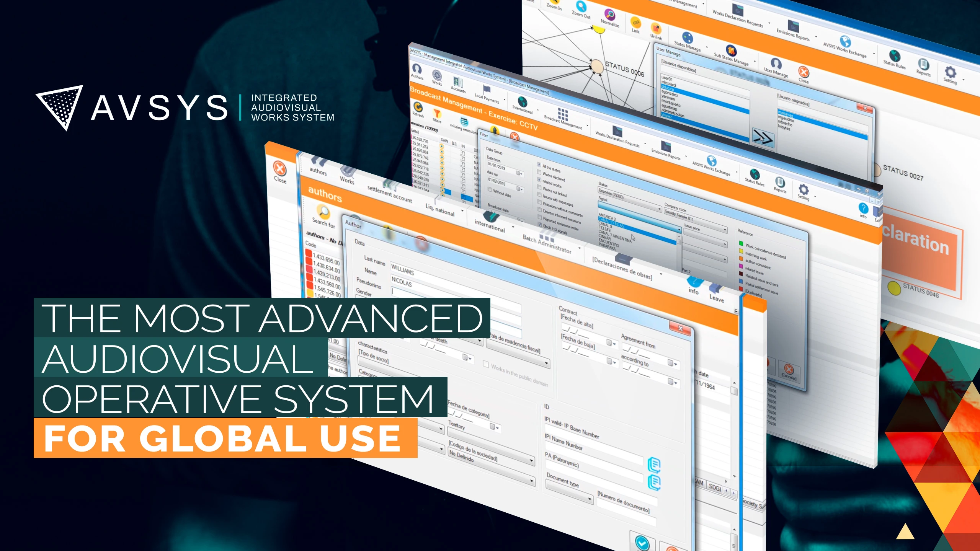Open the States Manage icon

pos(688,37)
